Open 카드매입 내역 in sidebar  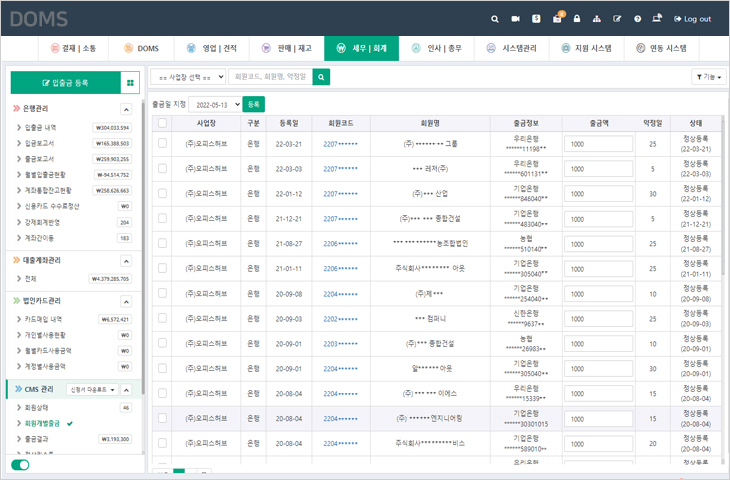(43, 319)
